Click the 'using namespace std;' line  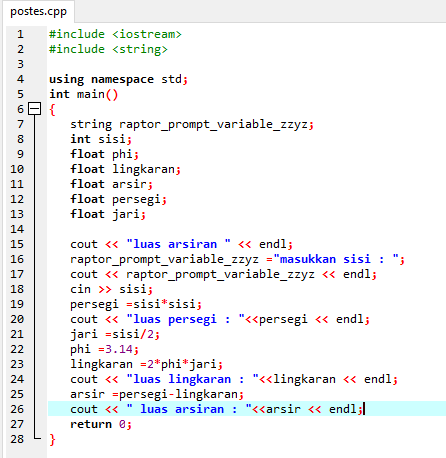tap(119, 79)
